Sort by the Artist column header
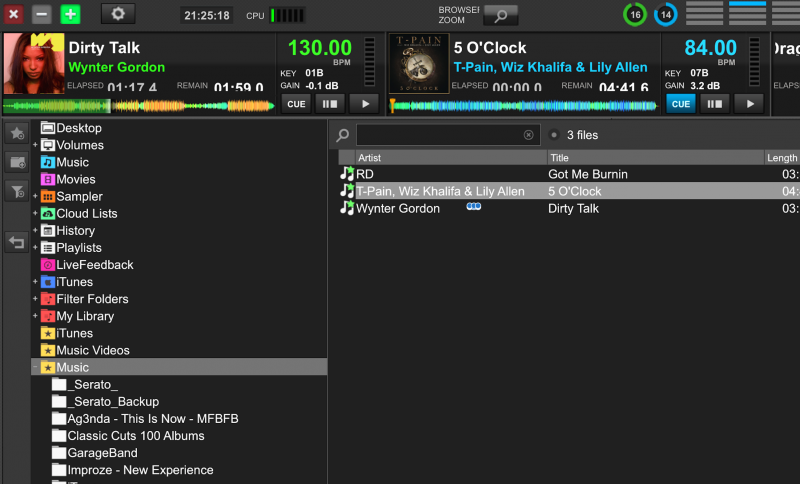800x484 pixels. (x=451, y=158)
